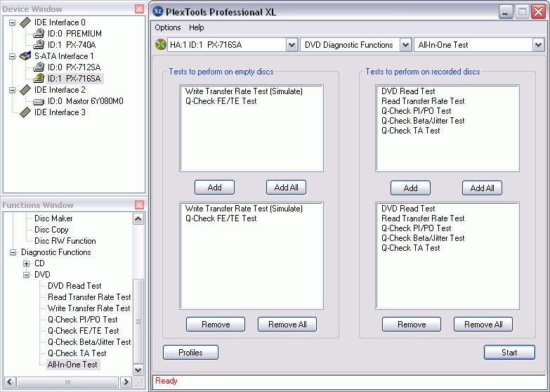Click the PlexTools XL logo in title bar
Viewport: 550px width, 392px height.
pos(158,11)
